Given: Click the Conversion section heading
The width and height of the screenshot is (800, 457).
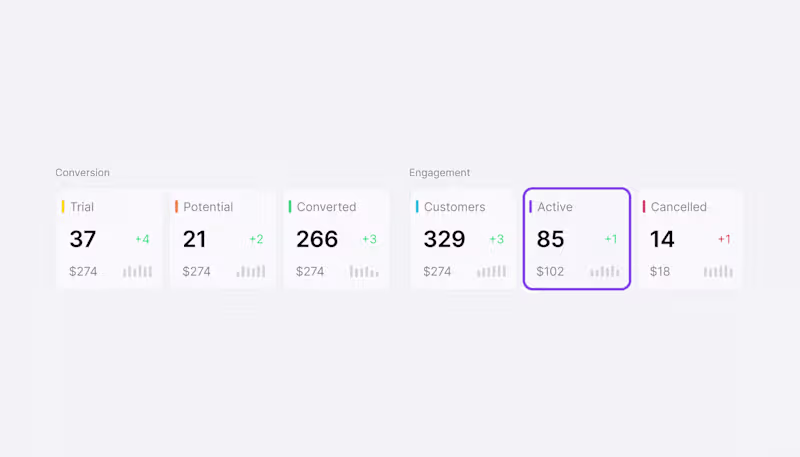Looking at the screenshot, I should [x=83, y=173].
